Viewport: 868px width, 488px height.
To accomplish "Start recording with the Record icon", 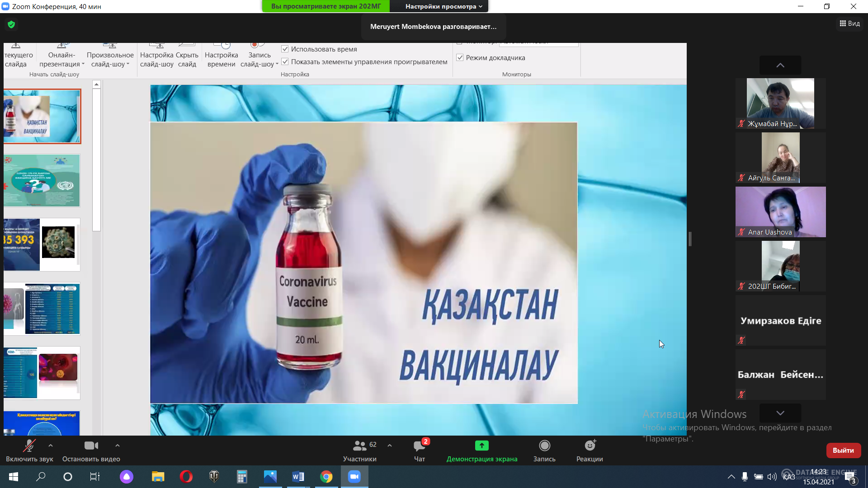I will (544, 446).
